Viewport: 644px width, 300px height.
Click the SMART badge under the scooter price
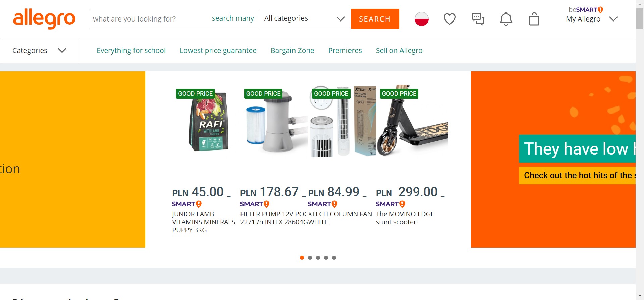(x=390, y=204)
